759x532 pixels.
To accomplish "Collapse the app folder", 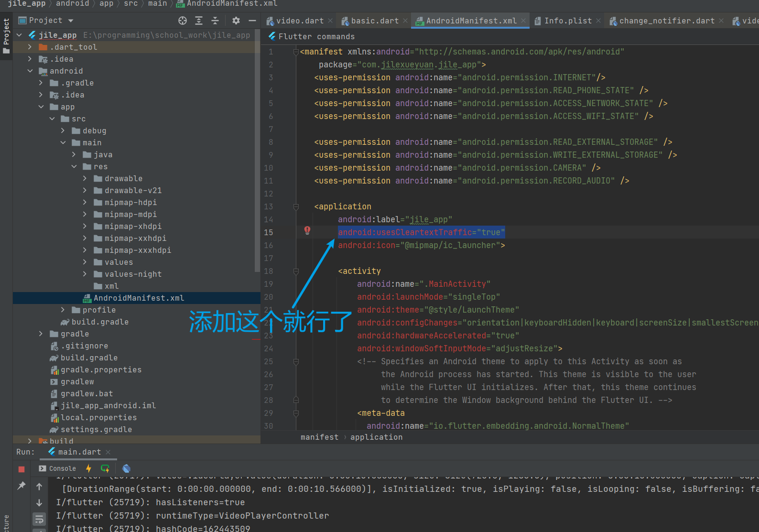I will coord(41,107).
